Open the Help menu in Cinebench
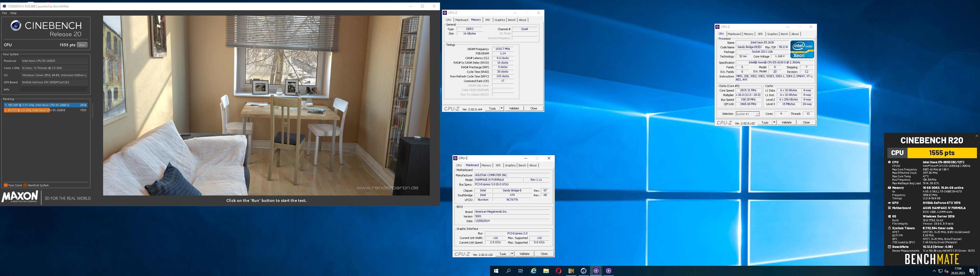Viewport: 980px width, 276px height. (13, 13)
